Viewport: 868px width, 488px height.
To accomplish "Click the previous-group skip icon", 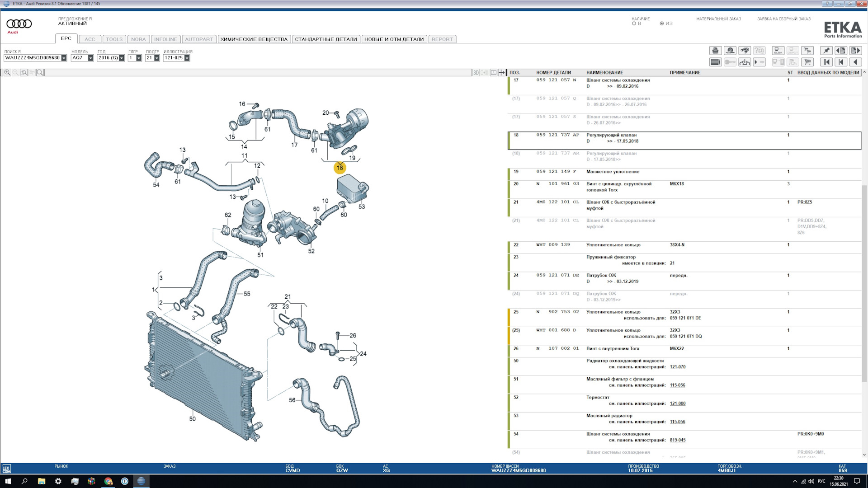I will pos(841,62).
